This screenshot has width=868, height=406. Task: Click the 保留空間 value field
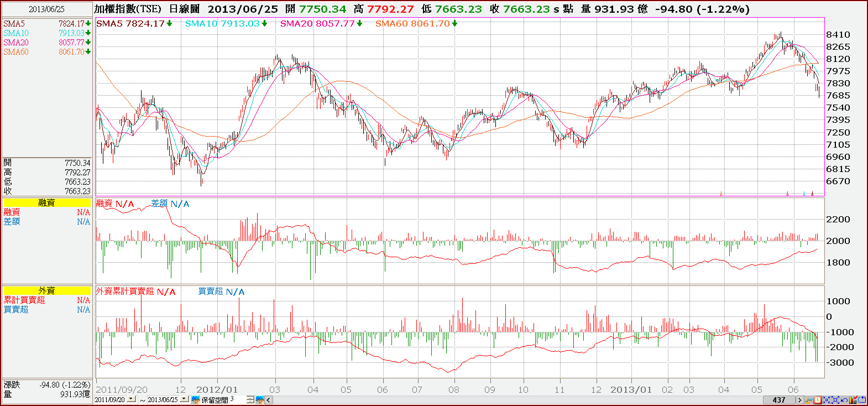(x=238, y=399)
